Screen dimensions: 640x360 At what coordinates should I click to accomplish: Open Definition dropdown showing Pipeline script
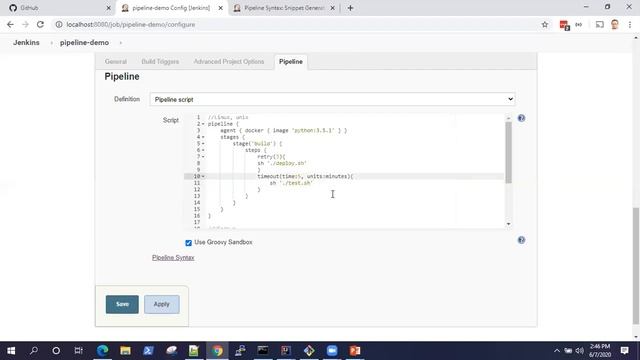(x=332, y=99)
